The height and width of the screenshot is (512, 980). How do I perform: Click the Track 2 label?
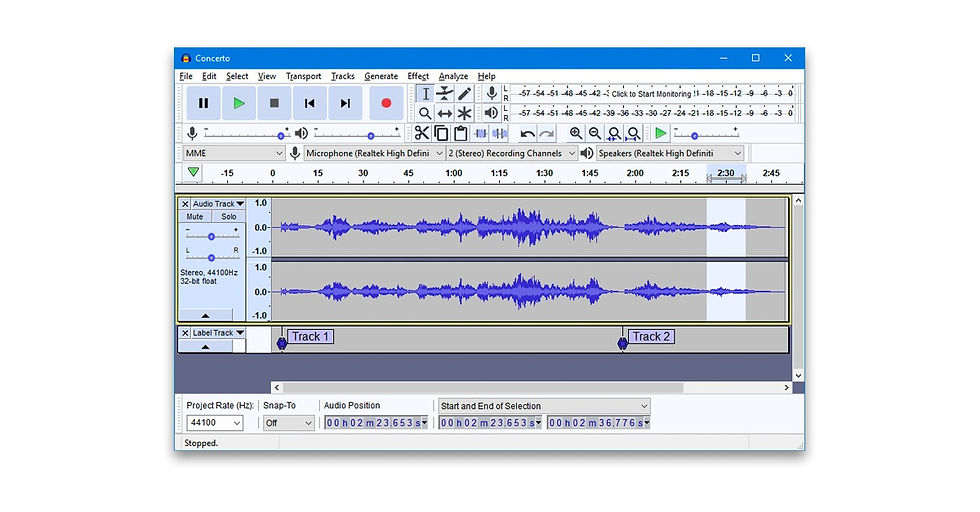[x=651, y=337]
